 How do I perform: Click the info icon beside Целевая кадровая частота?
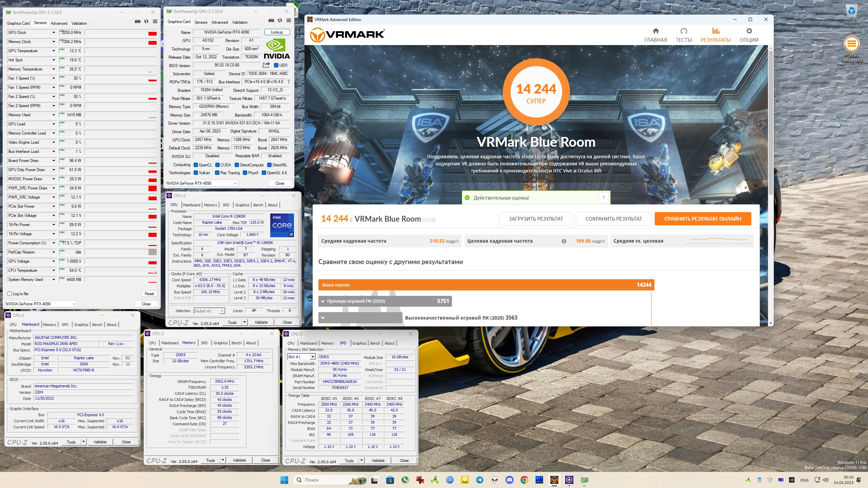pyautogui.click(x=564, y=241)
